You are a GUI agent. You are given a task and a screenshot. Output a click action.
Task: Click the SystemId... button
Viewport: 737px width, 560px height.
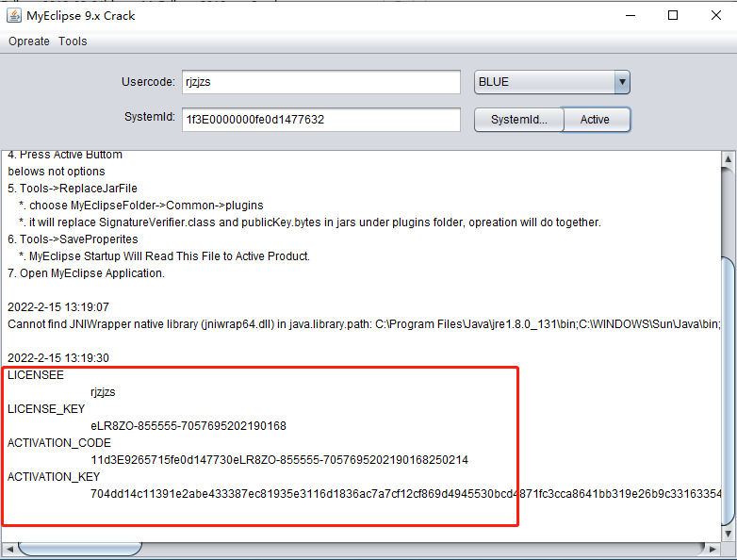pos(518,120)
